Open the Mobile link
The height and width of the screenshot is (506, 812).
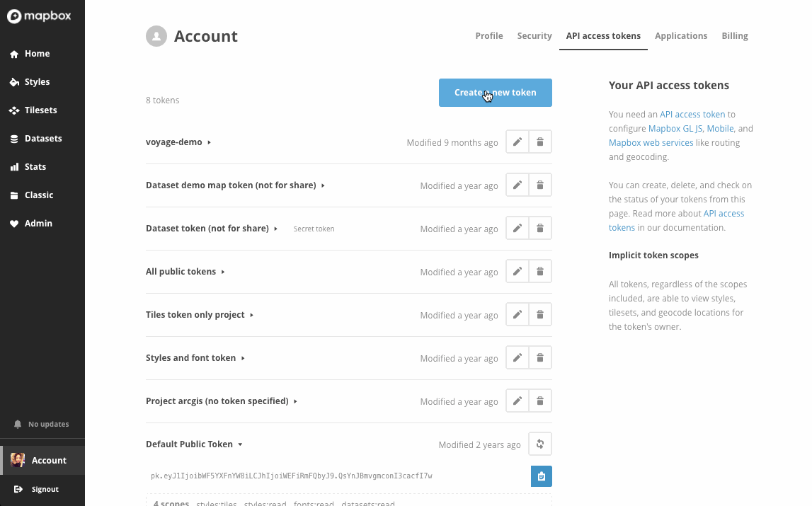721,128
